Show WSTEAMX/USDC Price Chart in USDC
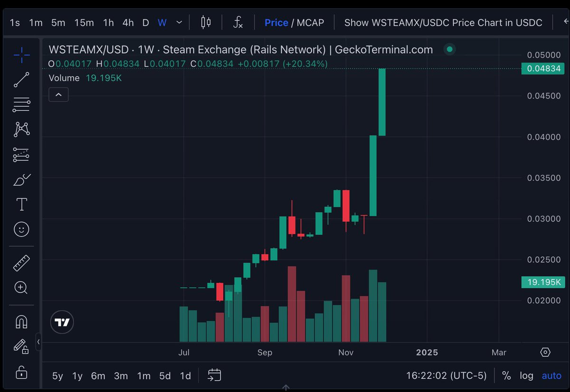Screen dimensions: 570x392 (x=443, y=22)
